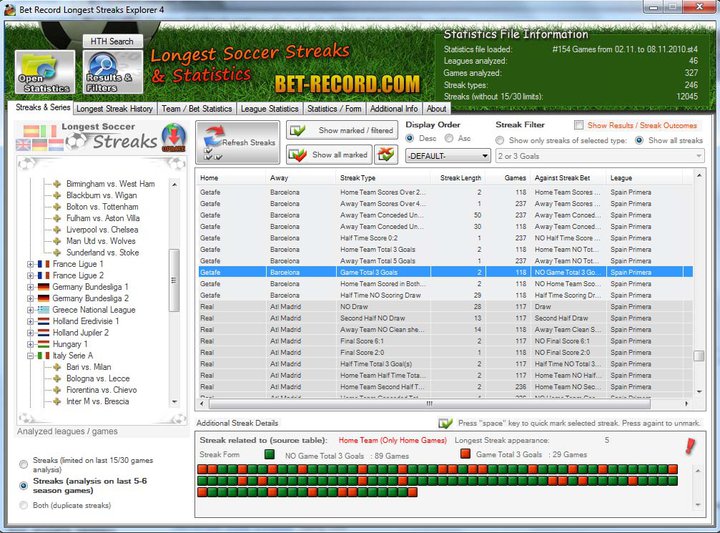Screen dimensions: 720x533
Task: Select Streaks limited on last 15/30 games
Action: [x=23, y=465]
